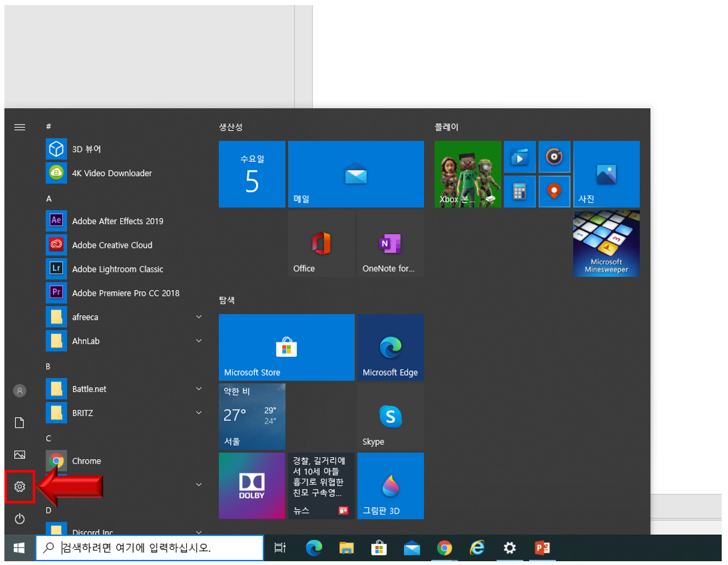The height and width of the screenshot is (565, 728).
Task: Open Settings from the taskbar
Action: (x=509, y=548)
